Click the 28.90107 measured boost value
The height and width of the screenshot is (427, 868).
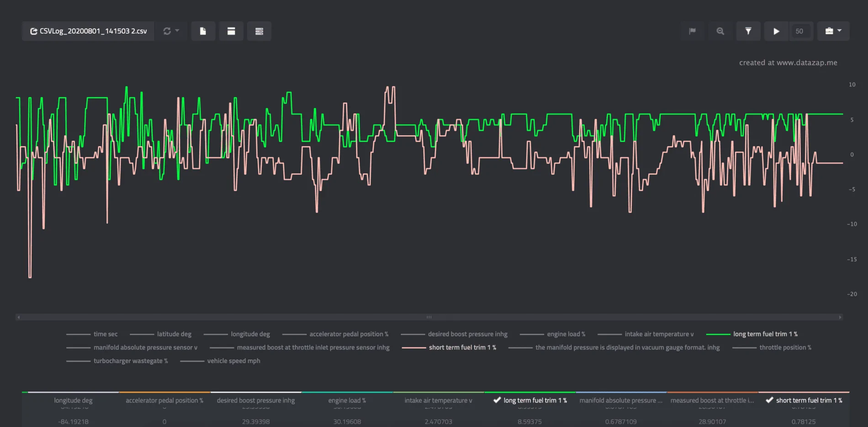(x=712, y=422)
